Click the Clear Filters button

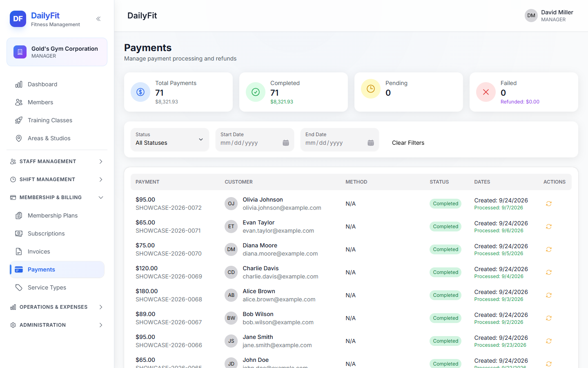408,143
